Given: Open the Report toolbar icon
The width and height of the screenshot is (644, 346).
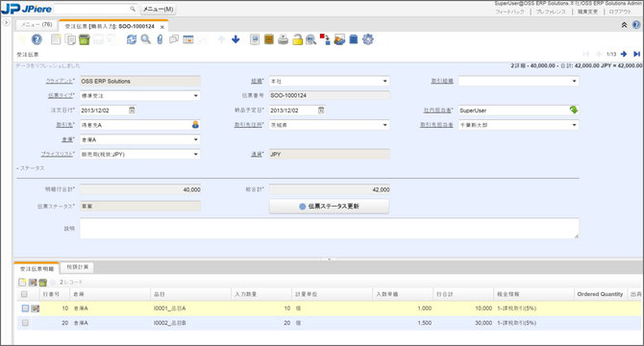Looking at the screenshot, I should click(255, 39).
